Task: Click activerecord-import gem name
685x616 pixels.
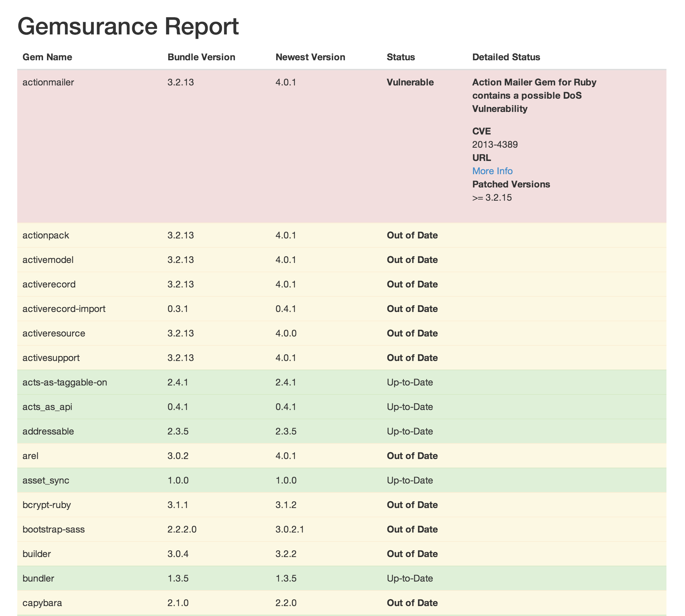Action: (64, 309)
